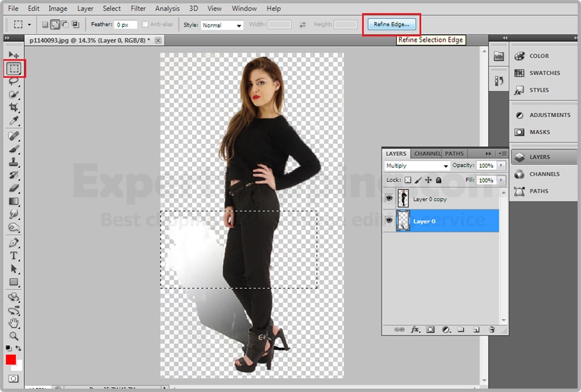The width and height of the screenshot is (581, 392).
Task: Enable the Anti-alias checkbox
Action: (146, 25)
